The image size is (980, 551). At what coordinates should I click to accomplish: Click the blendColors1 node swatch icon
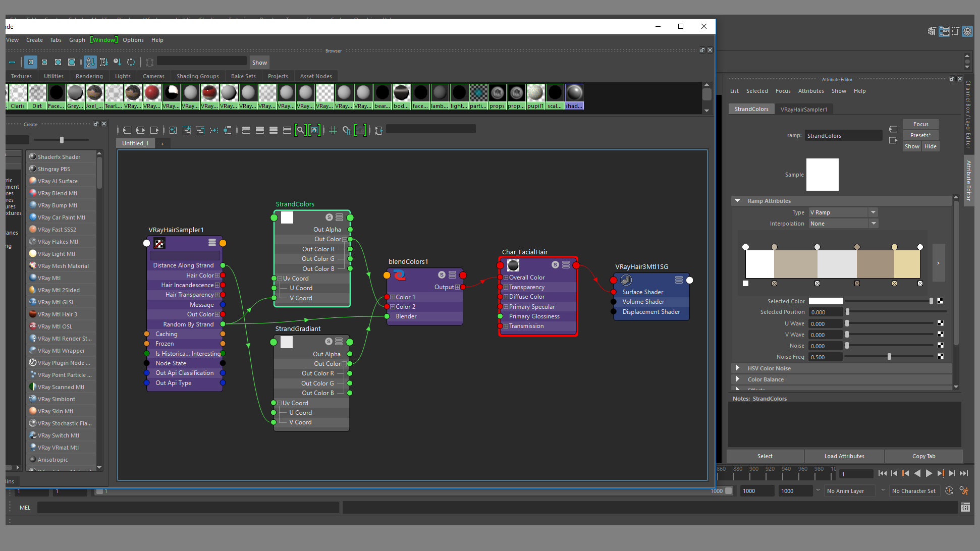point(400,275)
